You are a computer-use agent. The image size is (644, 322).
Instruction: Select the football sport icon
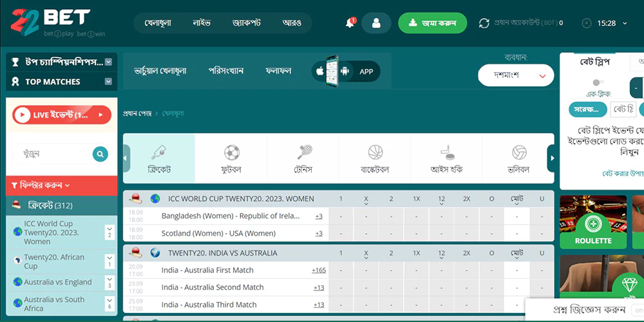pos(232,153)
